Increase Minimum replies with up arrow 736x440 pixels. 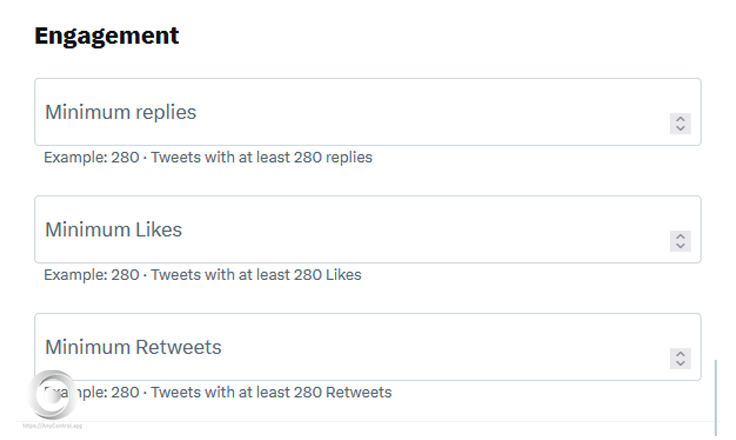coord(680,119)
